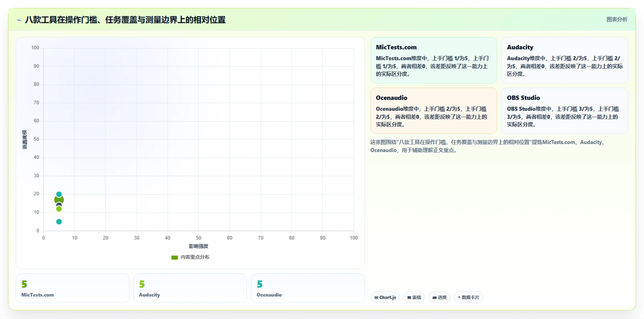Click the lowest teal data point near y=5
The width and height of the screenshot is (644, 319).
(59, 221)
